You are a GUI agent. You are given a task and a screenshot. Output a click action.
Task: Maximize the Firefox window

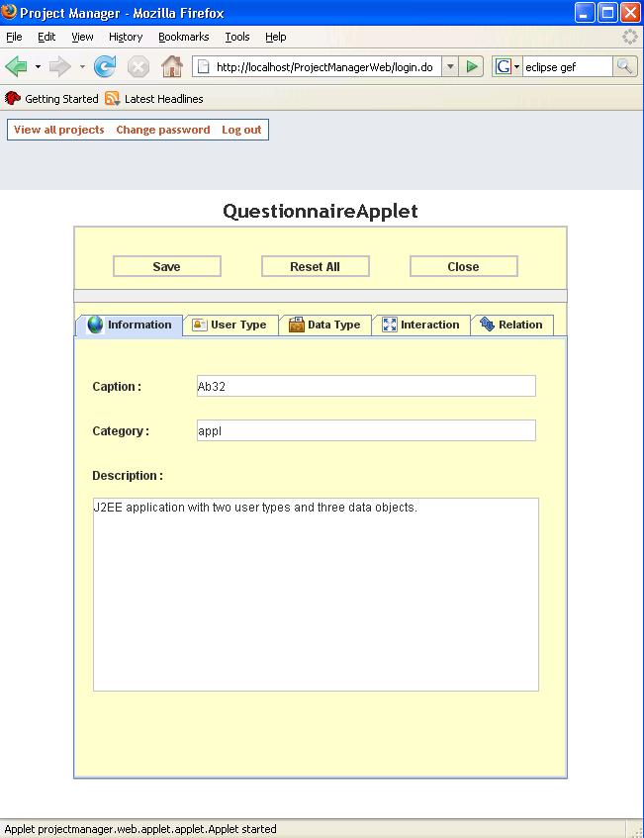[607, 12]
